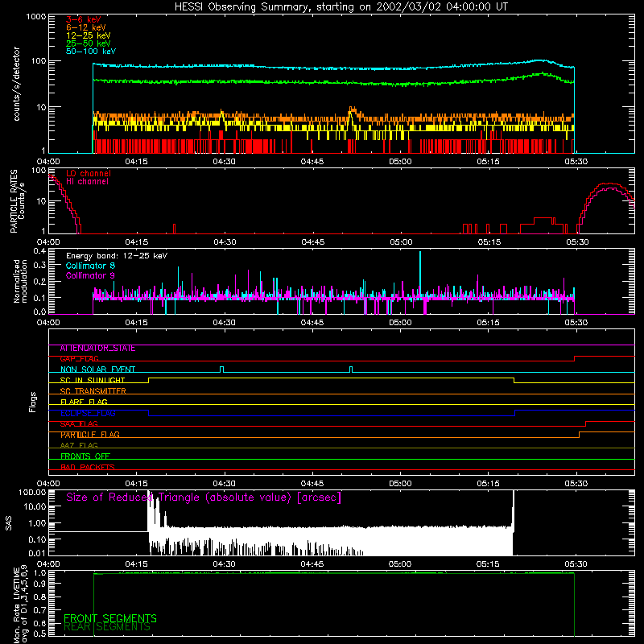Click the 3-6 keV legend label
Screen dimensions: 644x644
click(x=84, y=19)
